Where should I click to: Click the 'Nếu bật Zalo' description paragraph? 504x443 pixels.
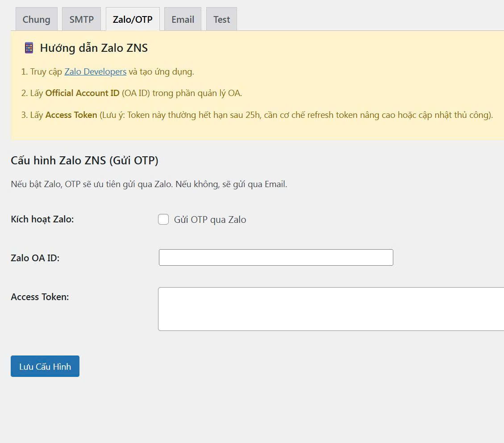[149, 184]
